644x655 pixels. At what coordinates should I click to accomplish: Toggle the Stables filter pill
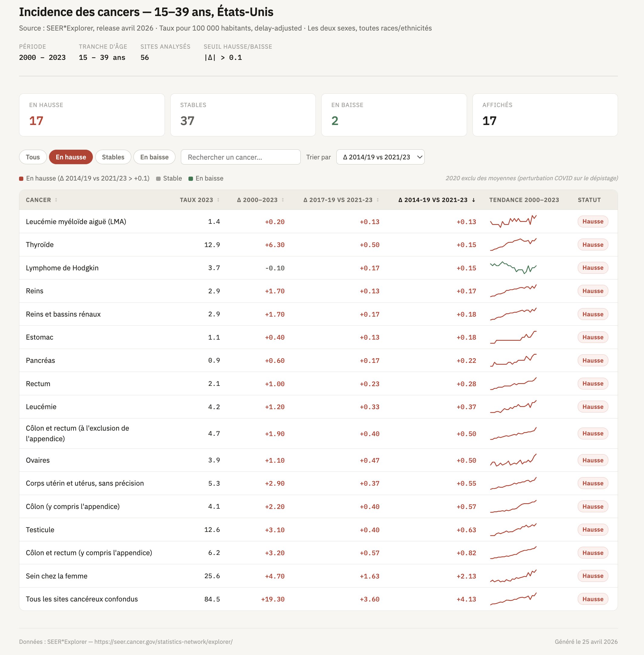[x=113, y=157]
